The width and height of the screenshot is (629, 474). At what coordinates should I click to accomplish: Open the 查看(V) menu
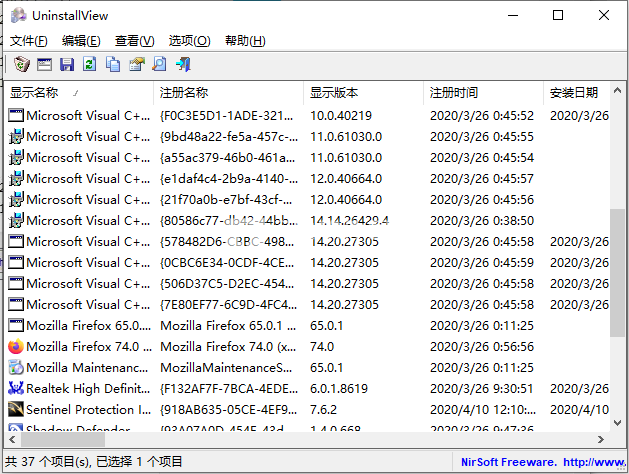pyautogui.click(x=134, y=41)
